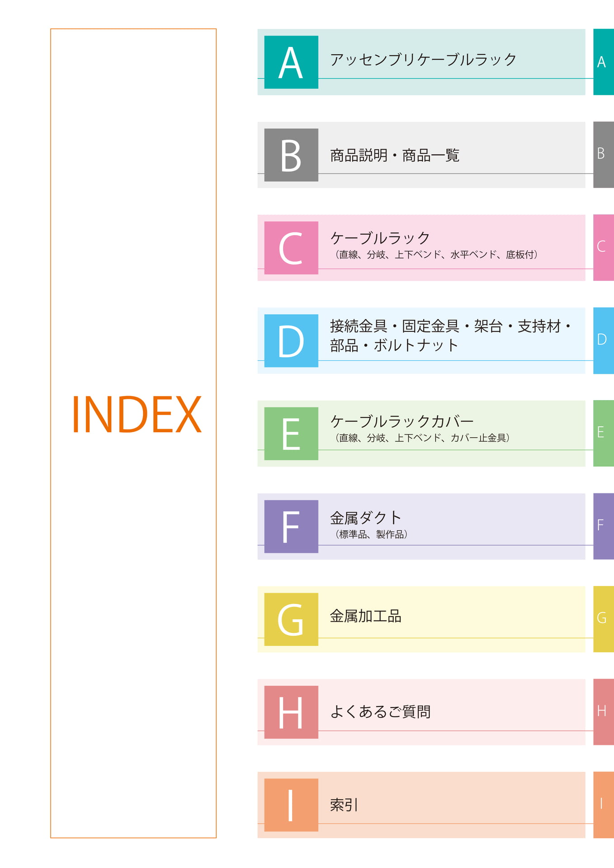Open 商品説明・商品一覧 section
The width and height of the screenshot is (614, 868).
[x=394, y=156]
